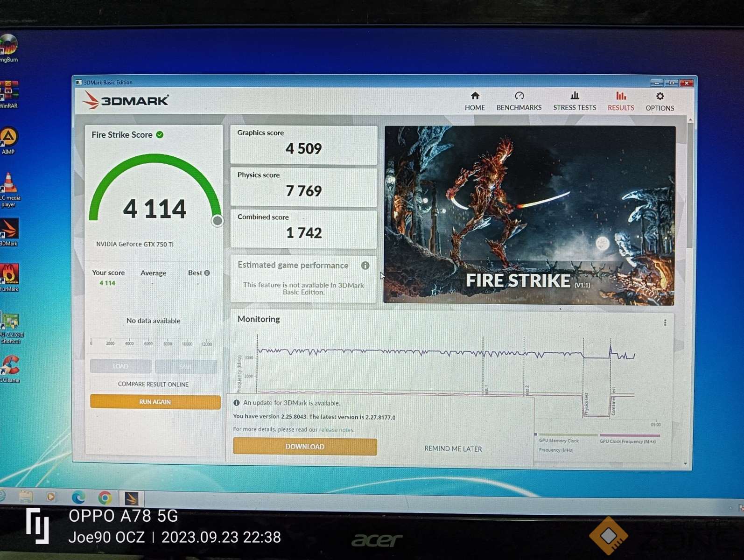Open the HOME tab in 3DMark
Image resolution: width=744 pixels, height=560 pixels.
(475, 101)
